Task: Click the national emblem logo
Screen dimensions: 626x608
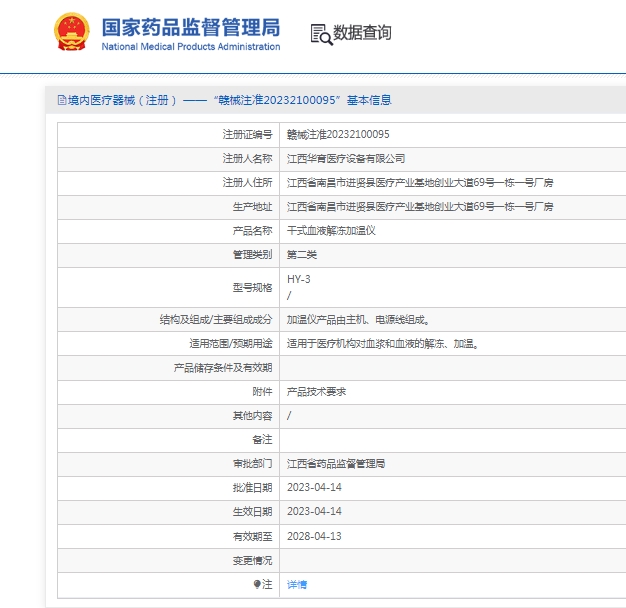Action: pos(72,32)
